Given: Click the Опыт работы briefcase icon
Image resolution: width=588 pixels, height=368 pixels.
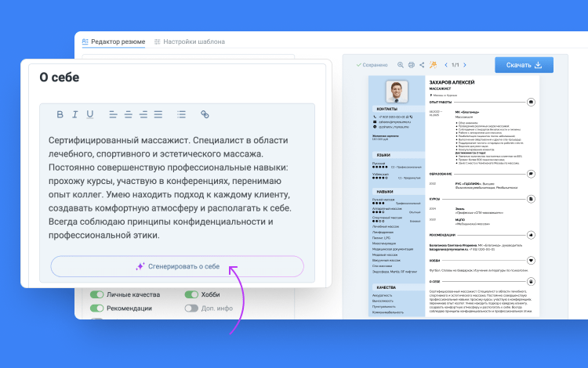Looking at the screenshot, I should point(531,102).
